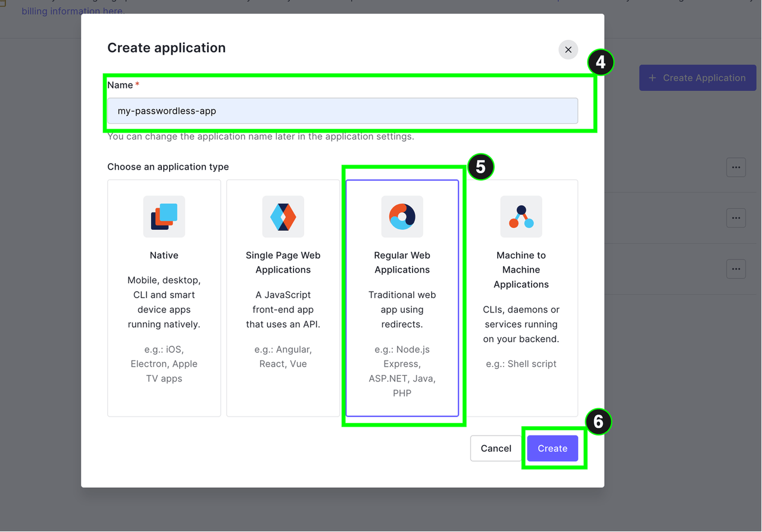Select Single Page Web Applications card
762x532 pixels.
pyautogui.click(x=283, y=298)
